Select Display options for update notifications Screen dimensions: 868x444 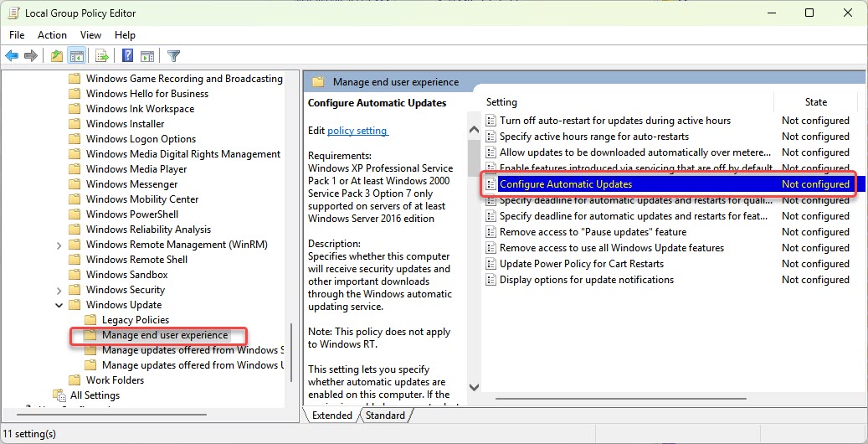pos(587,280)
